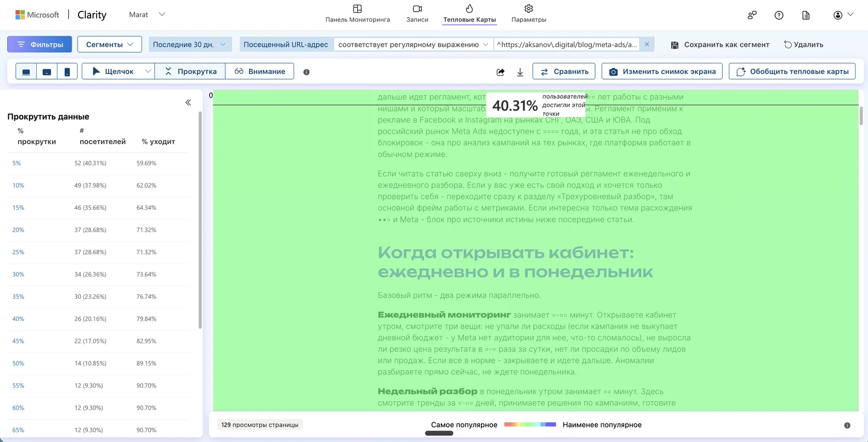Click Изменить снимок экрана
Screen dimensions: 868x442
[662, 71]
